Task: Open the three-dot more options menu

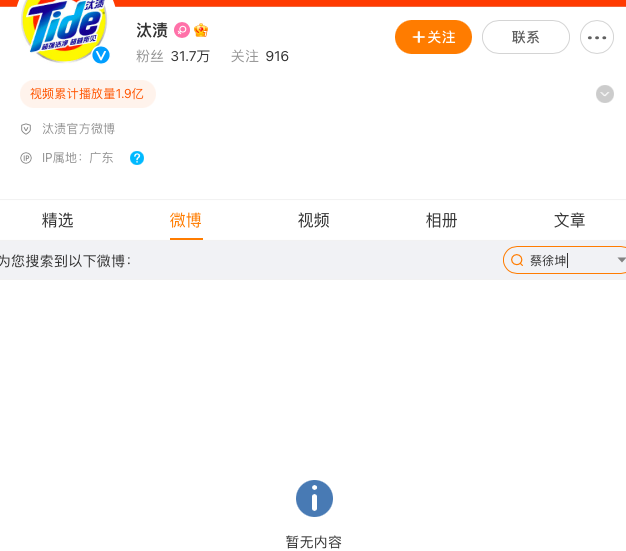Action: click(x=596, y=38)
